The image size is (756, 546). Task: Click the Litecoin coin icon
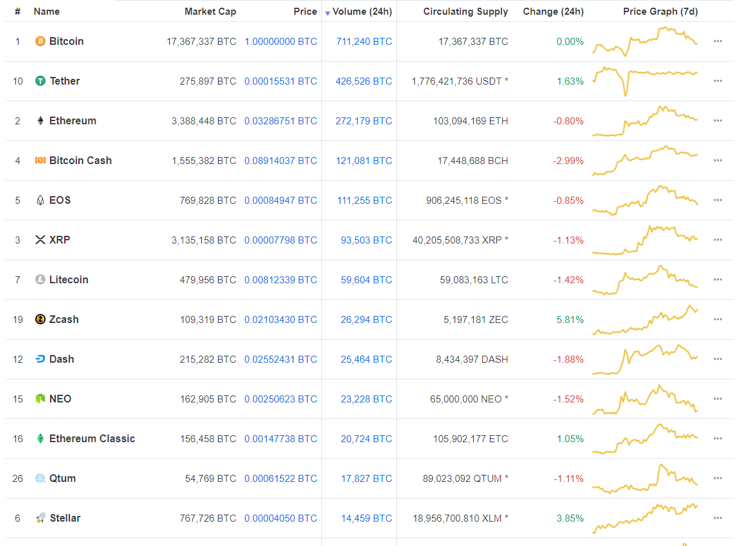40,280
